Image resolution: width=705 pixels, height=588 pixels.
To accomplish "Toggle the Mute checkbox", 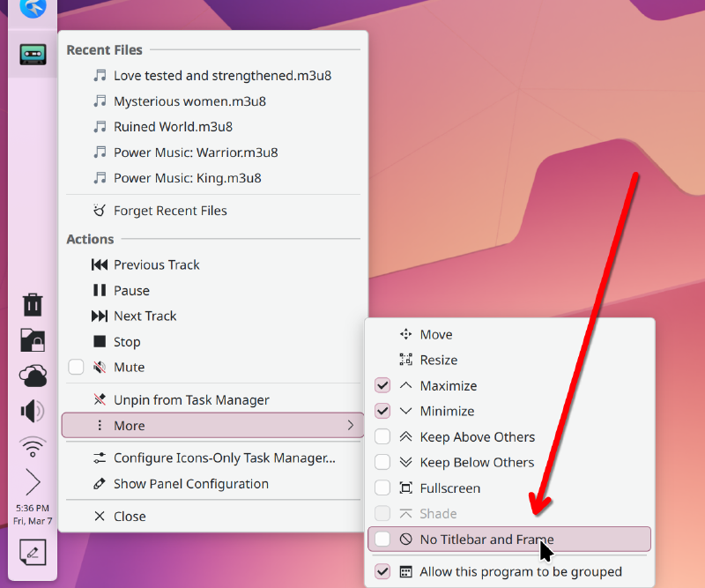I will pos(76,367).
